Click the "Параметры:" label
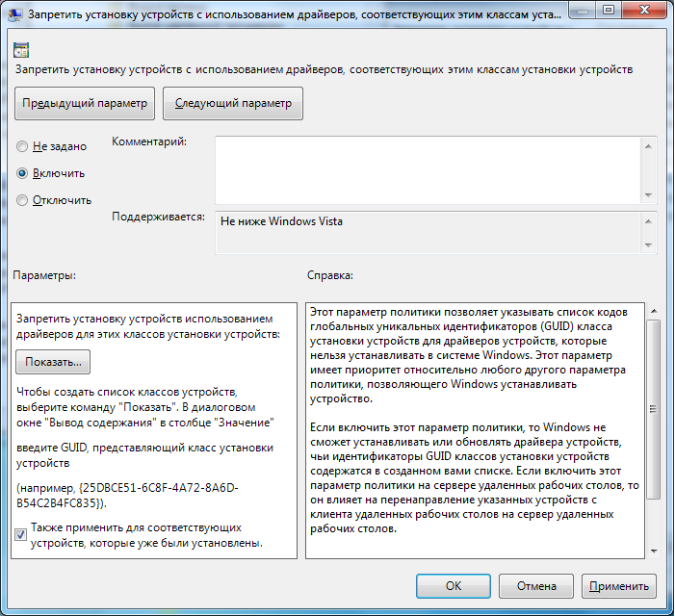675x616 pixels. (44, 275)
